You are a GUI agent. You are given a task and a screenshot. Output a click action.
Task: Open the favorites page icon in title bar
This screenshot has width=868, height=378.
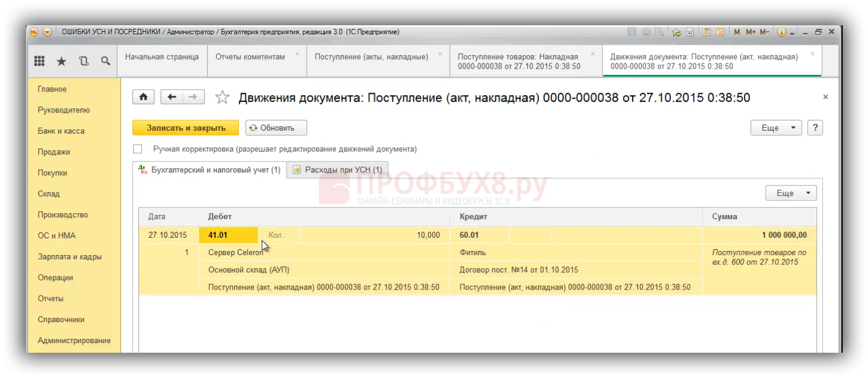(690, 32)
